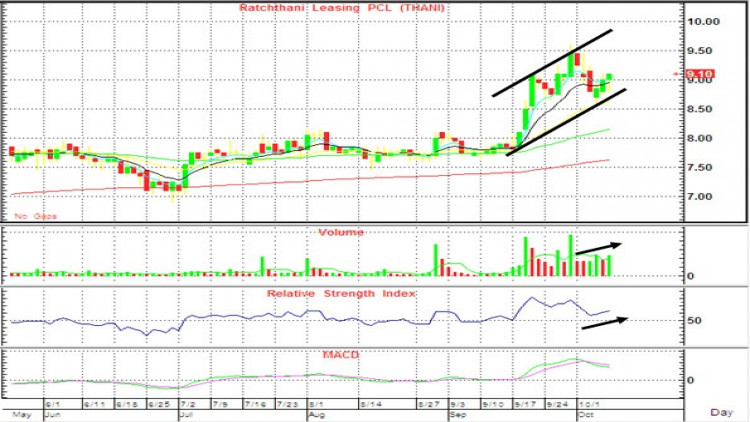Screen dimensions: 750x422
Task: Click the 7/2 date label
Action: click(x=188, y=404)
